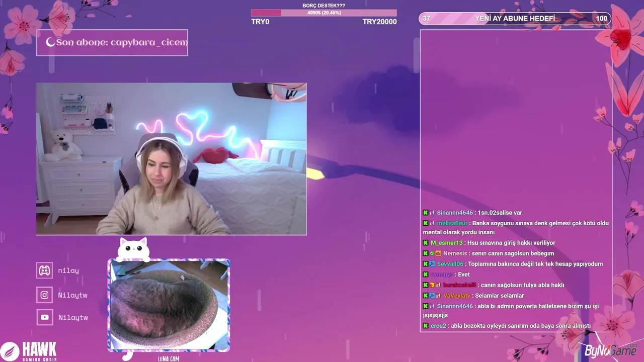644x362 pixels.
Task: Click the blue moderator badge beside Sevvall06
Action: [432, 264]
